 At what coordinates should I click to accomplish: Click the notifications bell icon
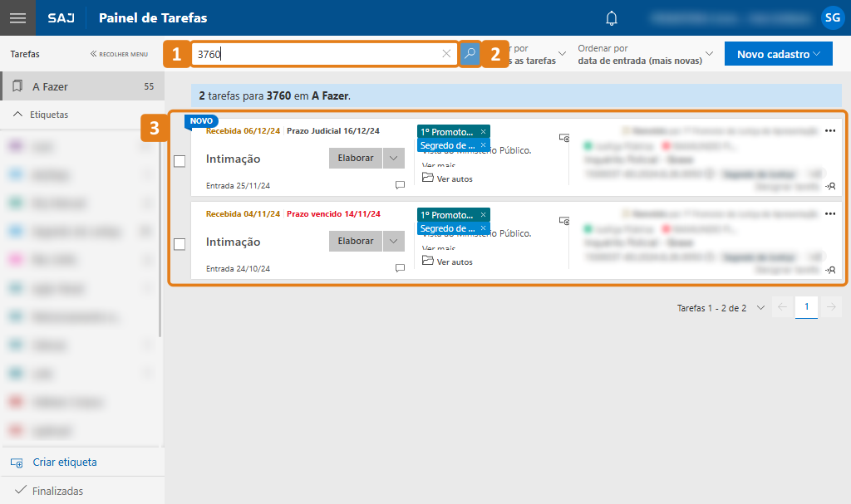[612, 17]
